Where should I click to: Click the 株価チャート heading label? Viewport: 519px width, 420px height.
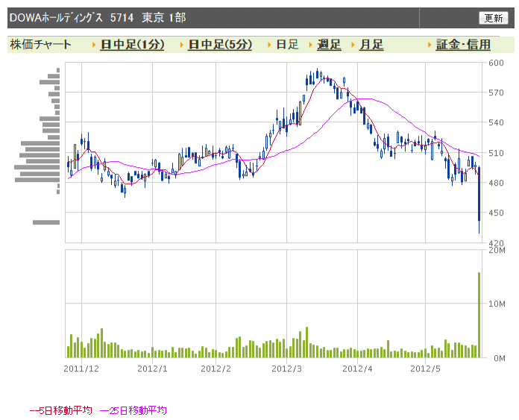tap(40, 44)
